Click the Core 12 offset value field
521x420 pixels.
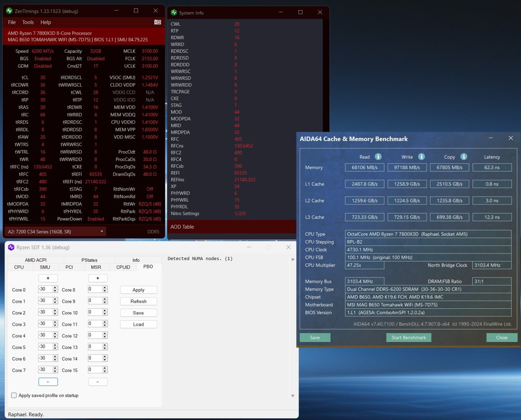pyautogui.click(x=95, y=335)
